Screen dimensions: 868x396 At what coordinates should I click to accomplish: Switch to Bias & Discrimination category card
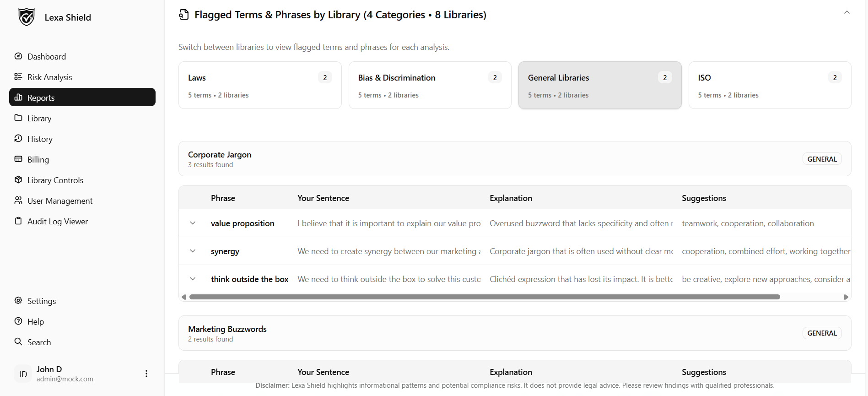tap(430, 85)
